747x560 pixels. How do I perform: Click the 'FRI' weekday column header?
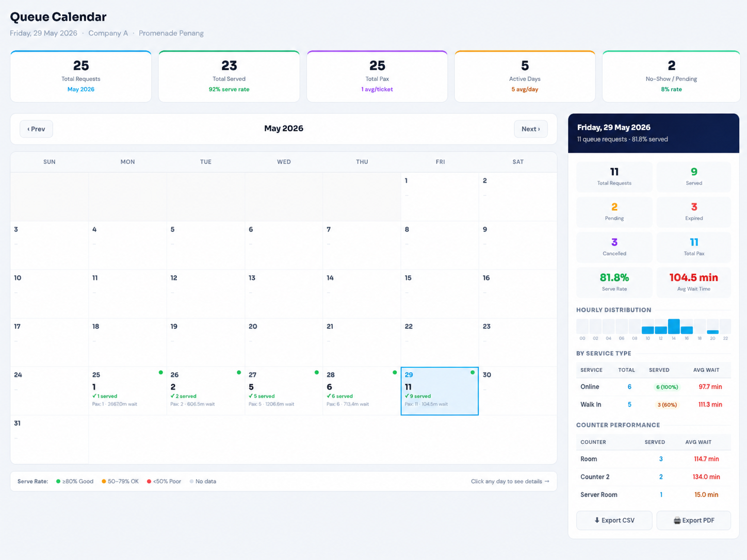(440, 162)
